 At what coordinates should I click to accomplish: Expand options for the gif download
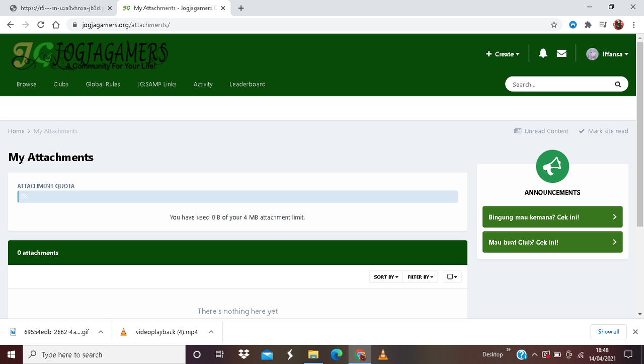click(101, 332)
